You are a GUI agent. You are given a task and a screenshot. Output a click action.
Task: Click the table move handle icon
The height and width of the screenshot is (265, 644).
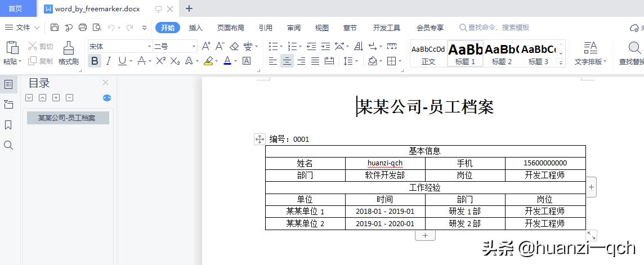click(260, 139)
